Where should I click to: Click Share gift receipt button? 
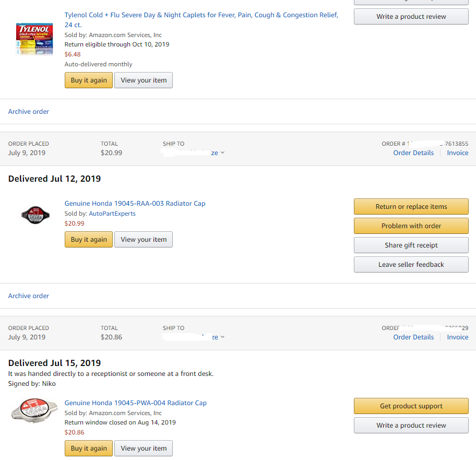click(411, 245)
